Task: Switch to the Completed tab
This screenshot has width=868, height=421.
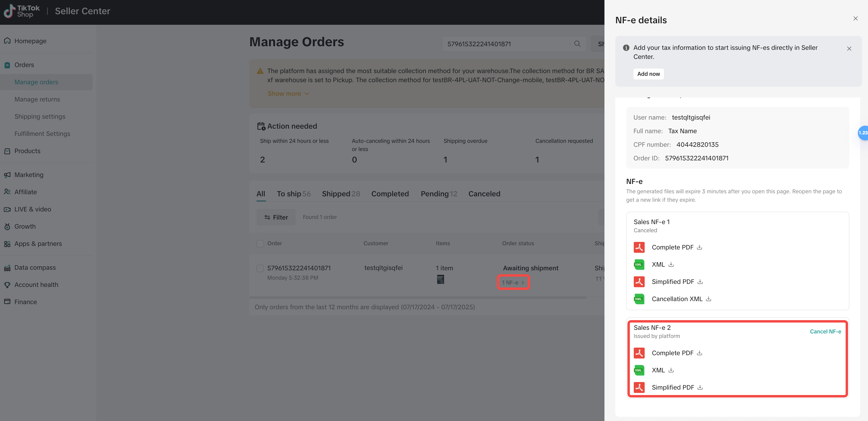Action: [390, 194]
